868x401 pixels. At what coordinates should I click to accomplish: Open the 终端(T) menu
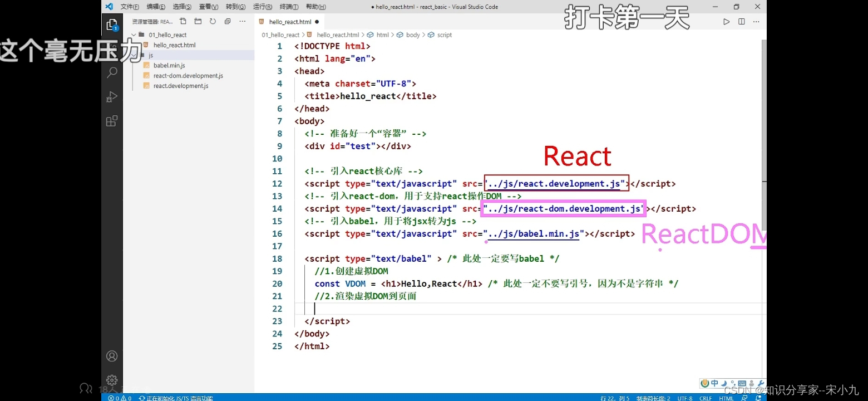[x=289, y=7]
